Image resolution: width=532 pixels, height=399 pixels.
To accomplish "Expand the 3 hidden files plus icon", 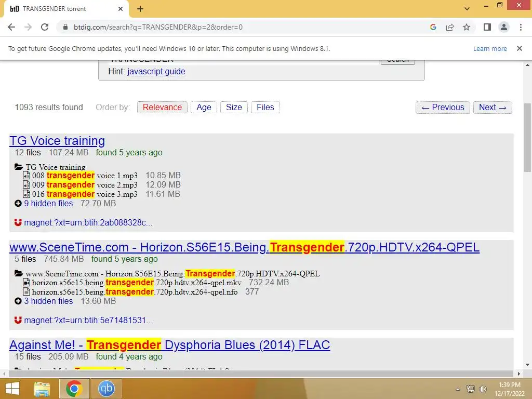I will pyautogui.click(x=18, y=301).
